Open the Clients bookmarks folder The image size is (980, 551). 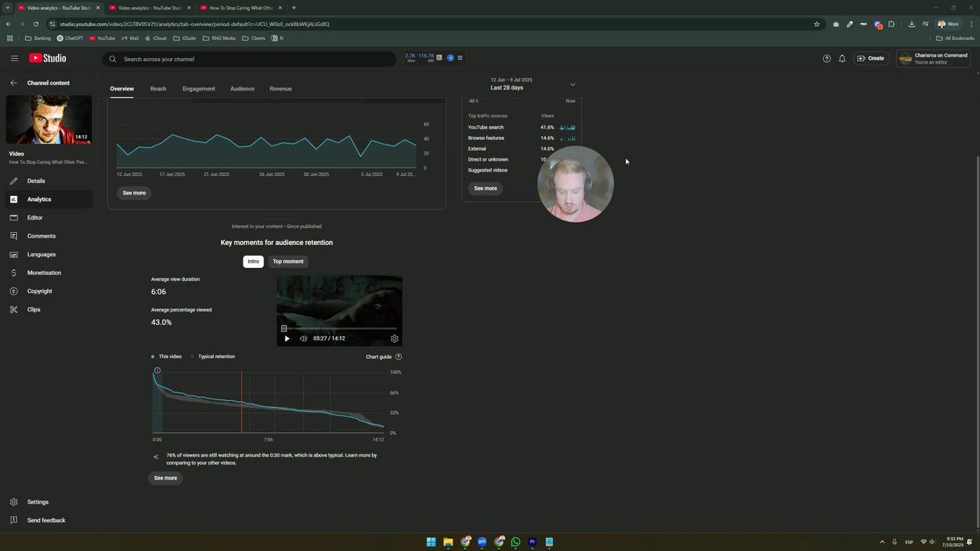(253, 38)
